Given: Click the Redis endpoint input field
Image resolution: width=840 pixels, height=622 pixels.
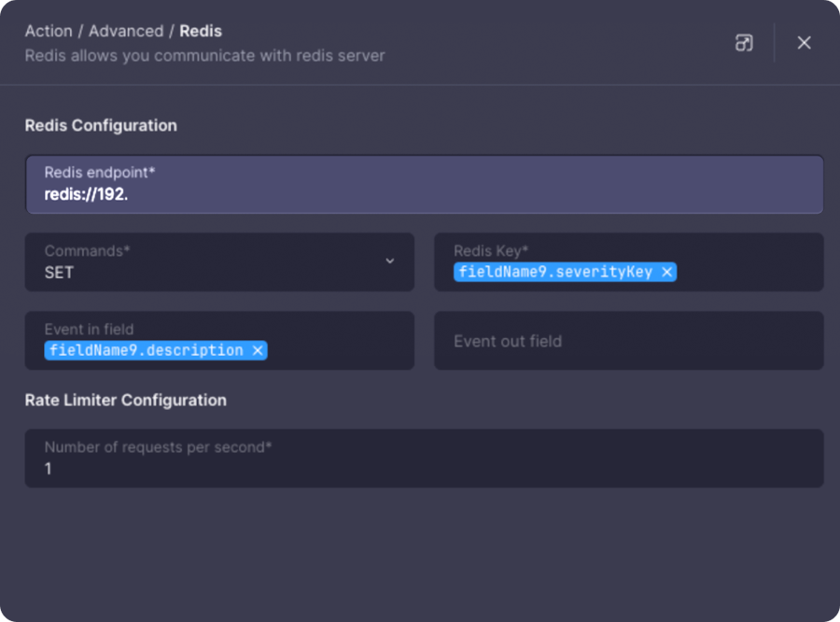Looking at the screenshot, I should [425, 185].
